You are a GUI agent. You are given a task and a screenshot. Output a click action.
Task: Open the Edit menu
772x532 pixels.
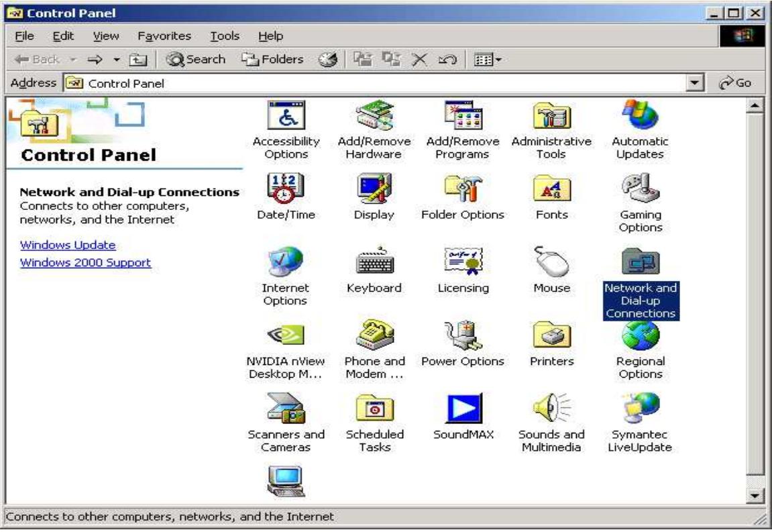63,36
